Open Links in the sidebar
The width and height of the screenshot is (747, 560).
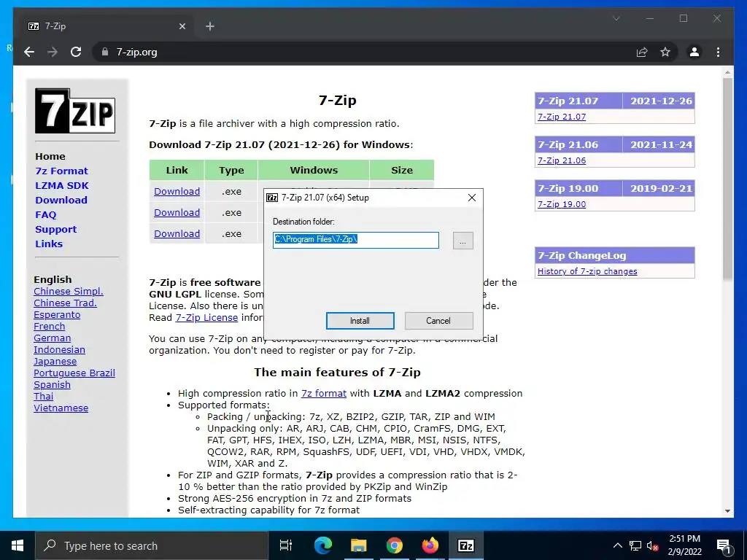49,244
